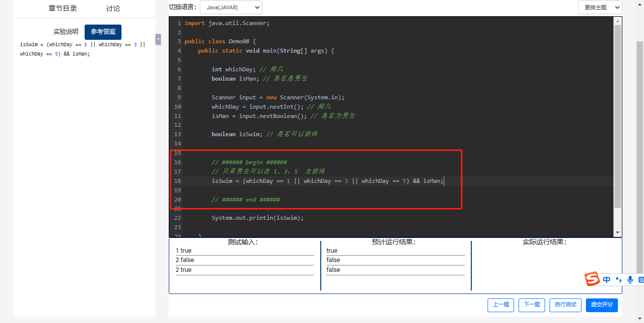This screenshot has width=644, height=323.
Task: Click 'public static void main' method line
Action: [x=266, y=51]
